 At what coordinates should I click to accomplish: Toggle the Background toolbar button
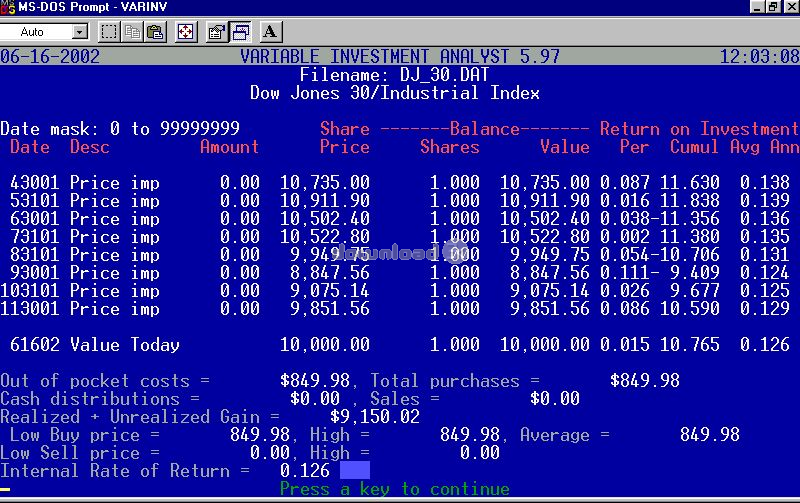(x=240, y=32)
